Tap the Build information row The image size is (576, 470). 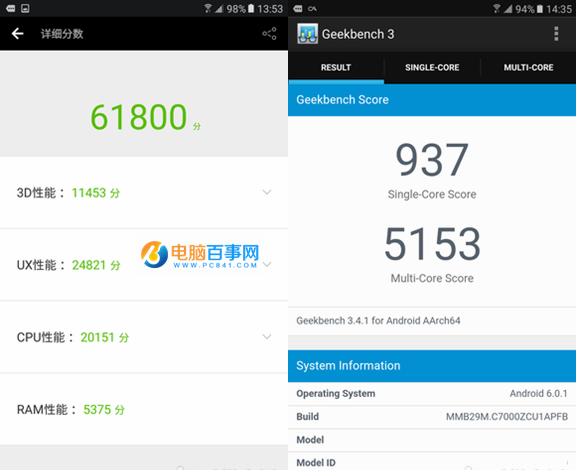tap(432, 417)
